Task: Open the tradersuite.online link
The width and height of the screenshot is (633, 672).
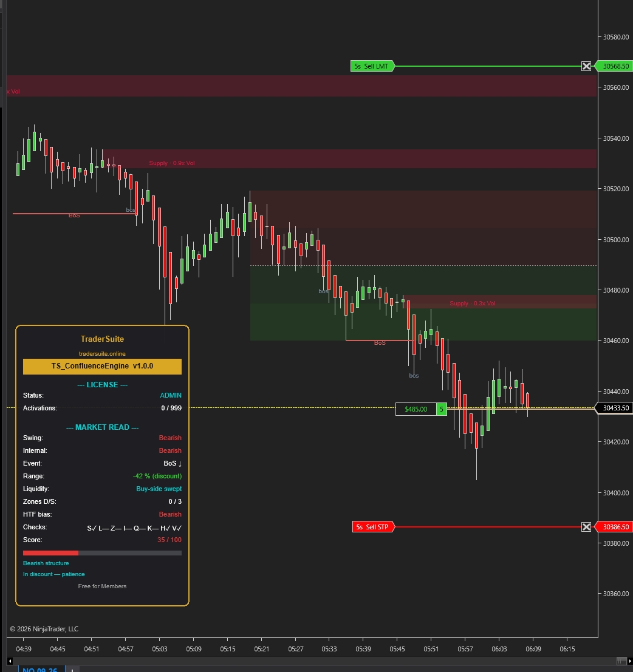Action: (102, 353)
